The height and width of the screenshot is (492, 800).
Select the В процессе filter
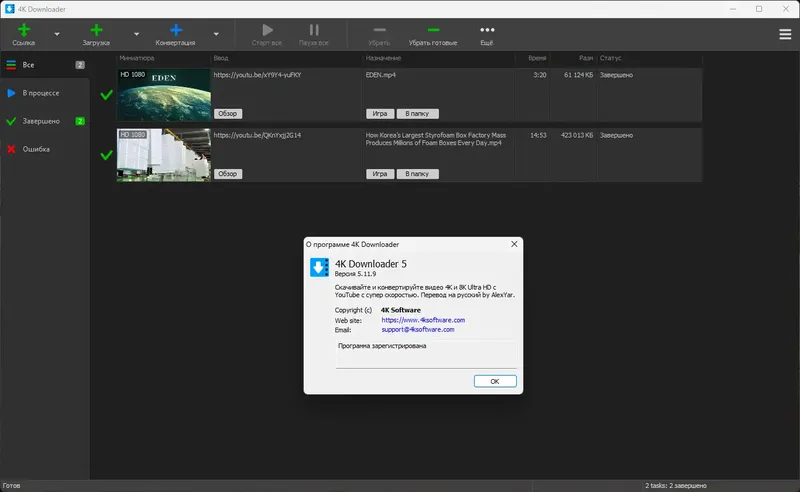pyautogui.click(x=45, y=93)
